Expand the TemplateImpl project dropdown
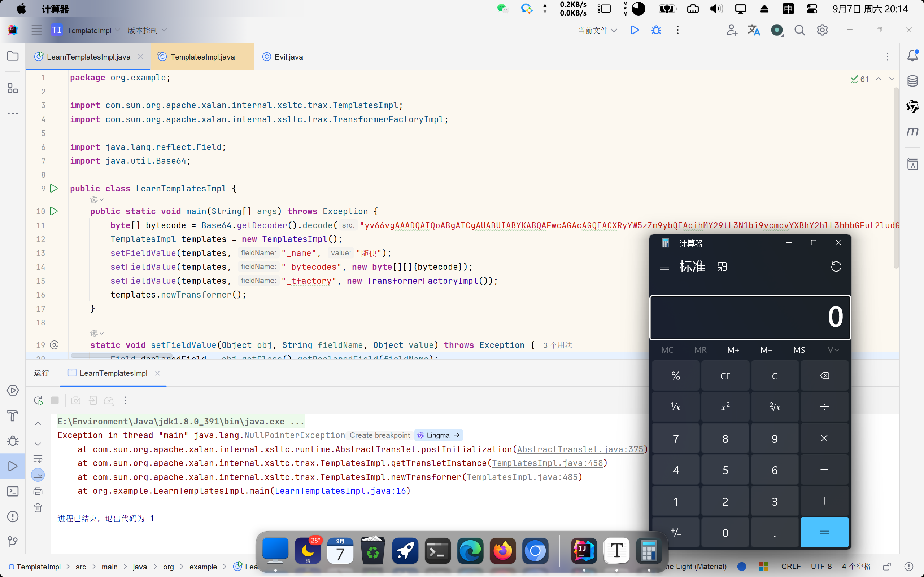The image size is (924, 577). [90, 30]
